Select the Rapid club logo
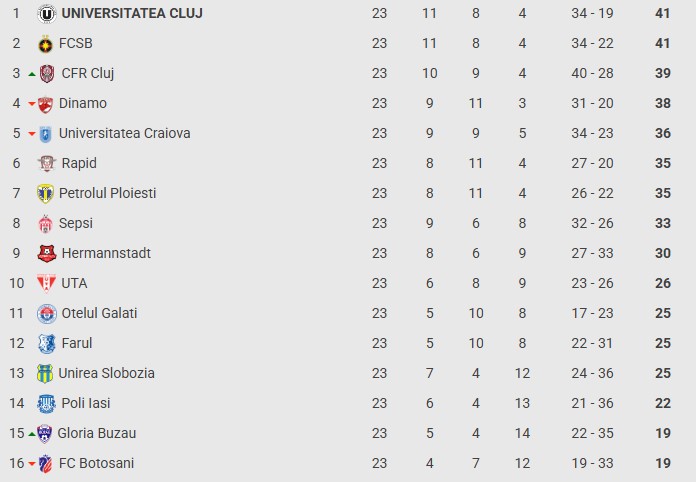 tap(47, 163)
